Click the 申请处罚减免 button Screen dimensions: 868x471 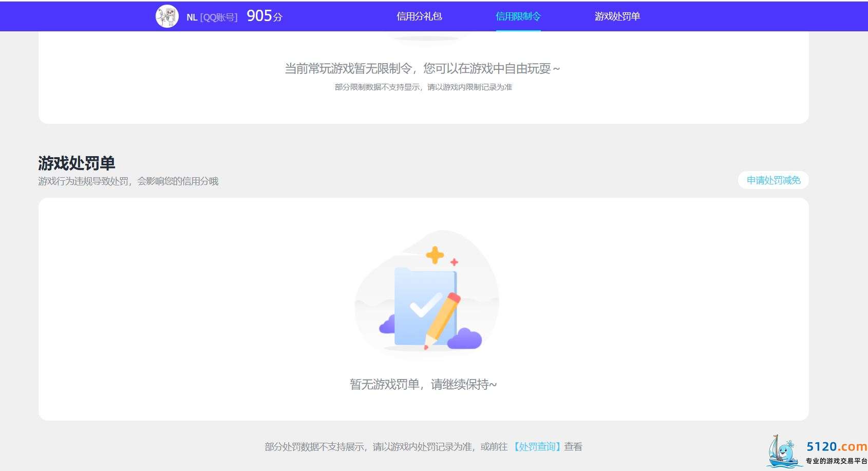773,180
